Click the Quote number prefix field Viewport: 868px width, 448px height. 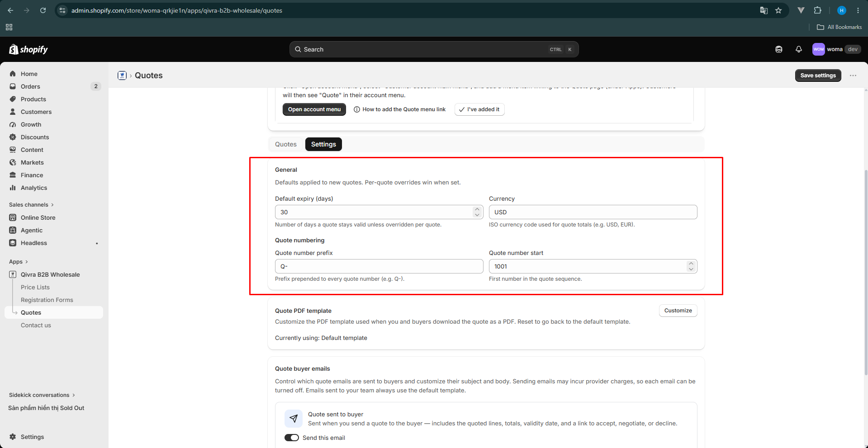[x=379, y=266]
